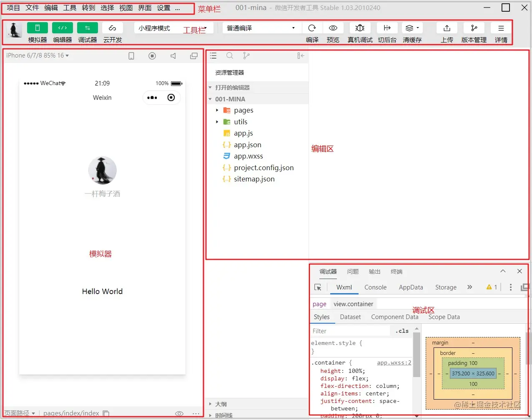Open the 编辑 menu
Image resolution: width=532 pixels, height=420 pixels.
pos(51,8)
